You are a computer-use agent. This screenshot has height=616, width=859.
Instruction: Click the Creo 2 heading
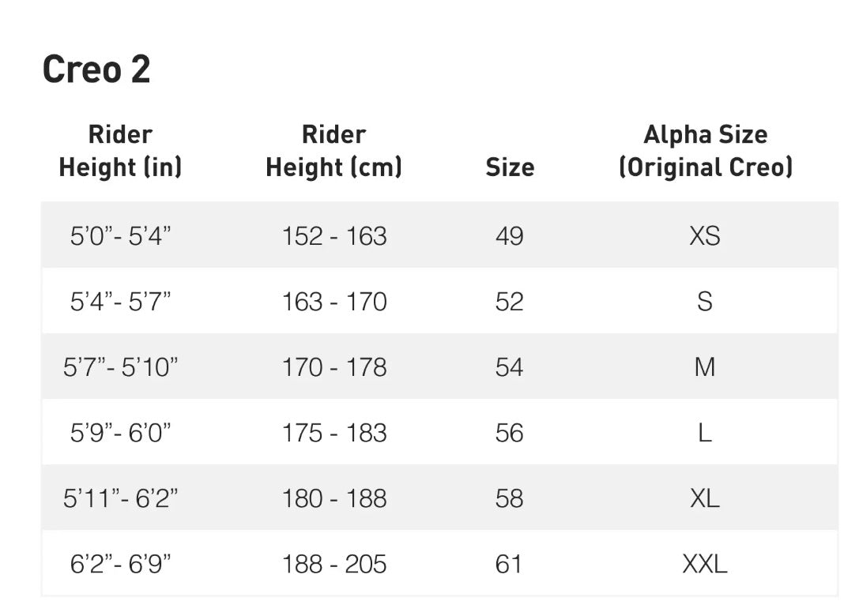coord(96,69)
